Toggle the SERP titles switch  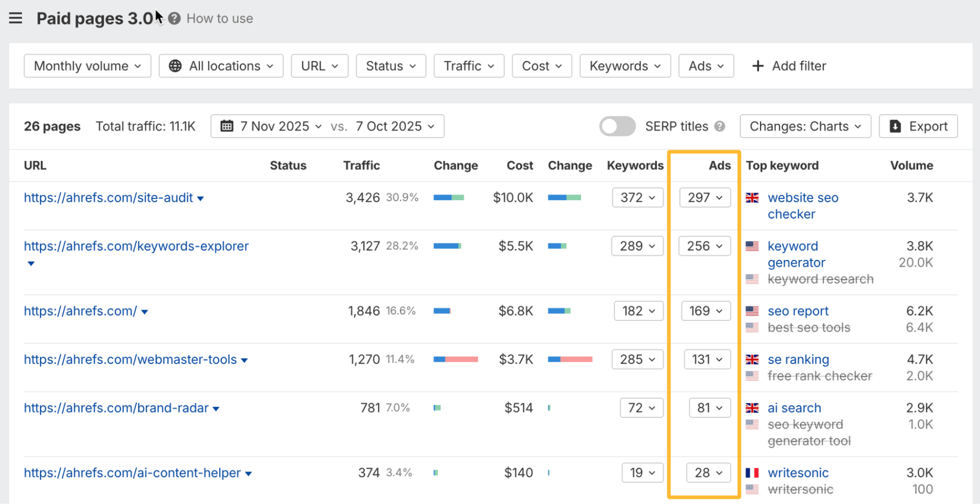tap(617, 126)
